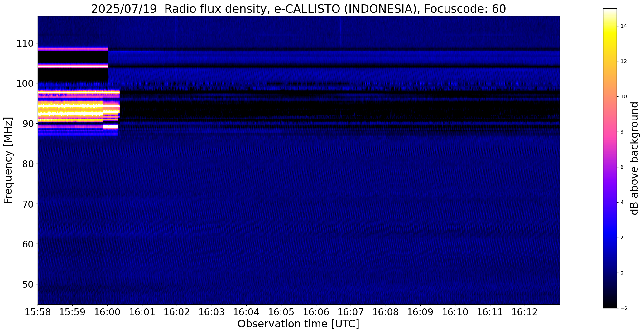This screenshot has width=644, height=333.
Task: Click the colorbar tick label 6
Action: coord(622,167)
